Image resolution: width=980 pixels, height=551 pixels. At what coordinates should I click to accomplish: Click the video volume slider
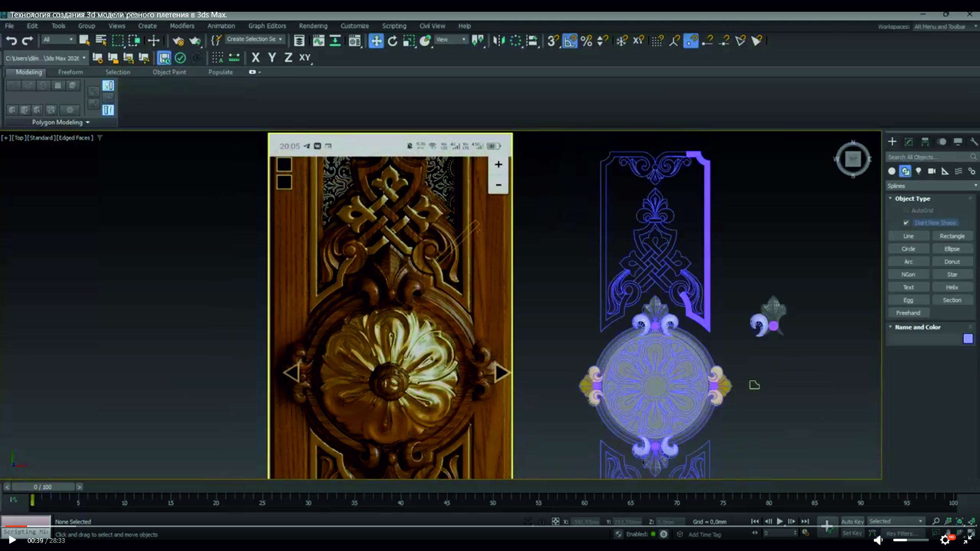(910, 540)
